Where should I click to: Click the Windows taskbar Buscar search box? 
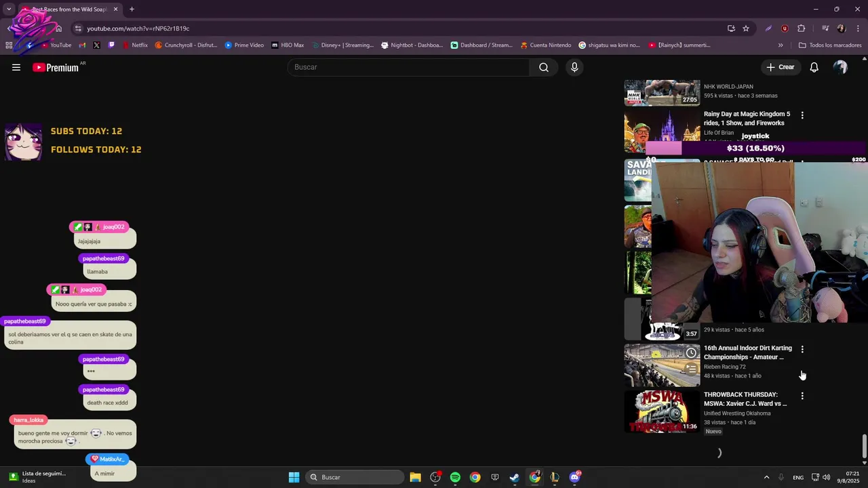click(x=355, y=477)
